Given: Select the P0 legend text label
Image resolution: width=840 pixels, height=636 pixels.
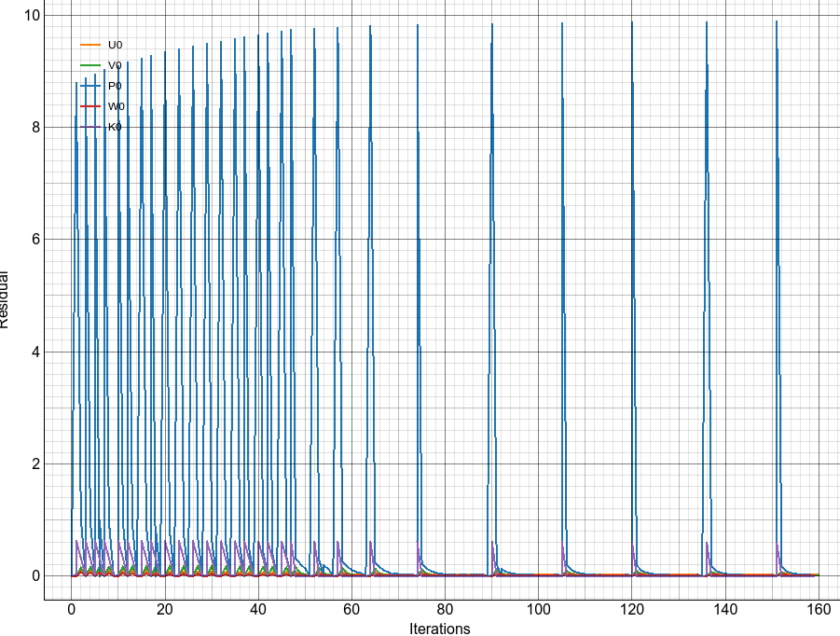Looking at the screenshot, I should [116, 86].
